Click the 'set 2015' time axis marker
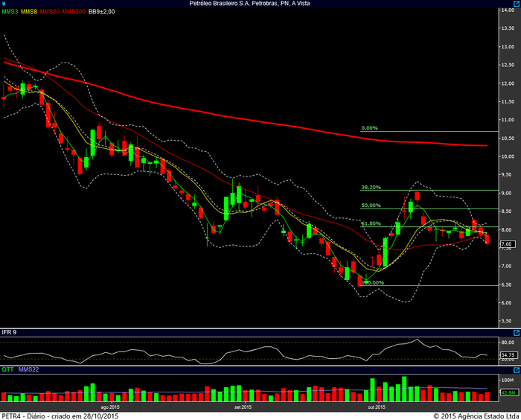This screenshot has width=521, height=420. [243, 407]
